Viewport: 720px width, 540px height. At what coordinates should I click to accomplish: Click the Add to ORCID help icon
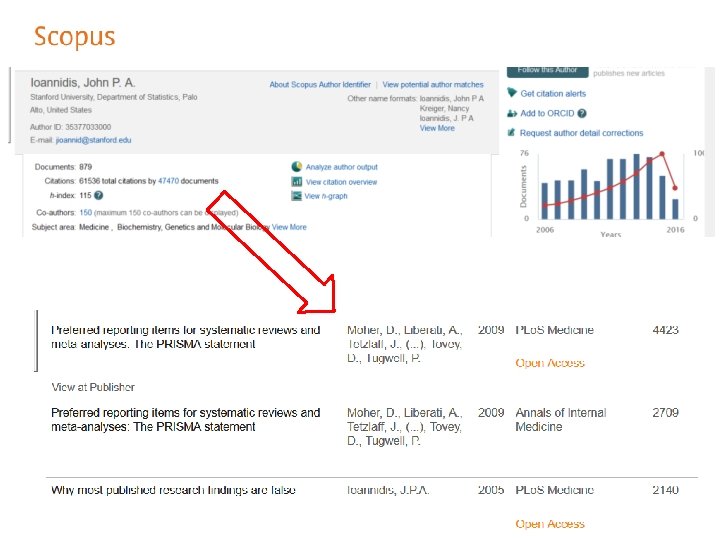(x=582, y=113)
